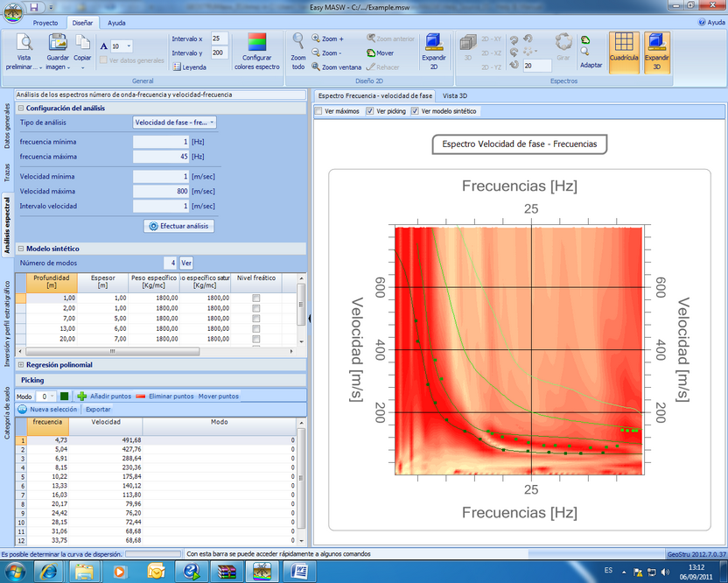Image resolution: width=728 pixels, height=583 pixels.
Task: Open Datos generales side tab
Action: [x=7, y=125]
